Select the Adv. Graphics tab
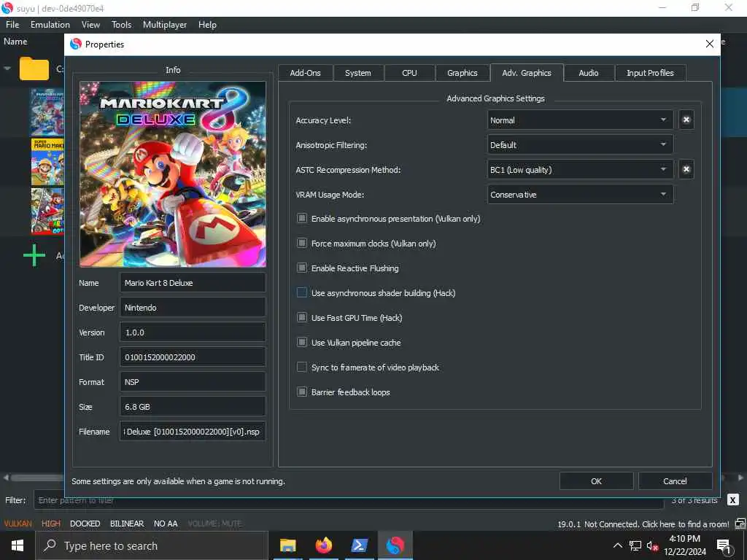The height and width of the screenshot is (560, 747). click(x=527, y=73)
